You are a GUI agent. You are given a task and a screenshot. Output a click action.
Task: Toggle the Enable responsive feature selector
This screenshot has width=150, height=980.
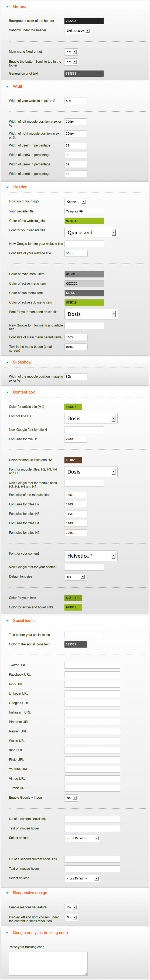click(71, 907)
